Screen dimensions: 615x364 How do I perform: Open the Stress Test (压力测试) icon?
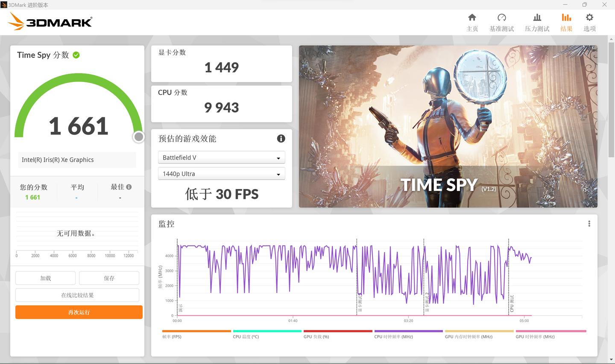coord(537,17)
